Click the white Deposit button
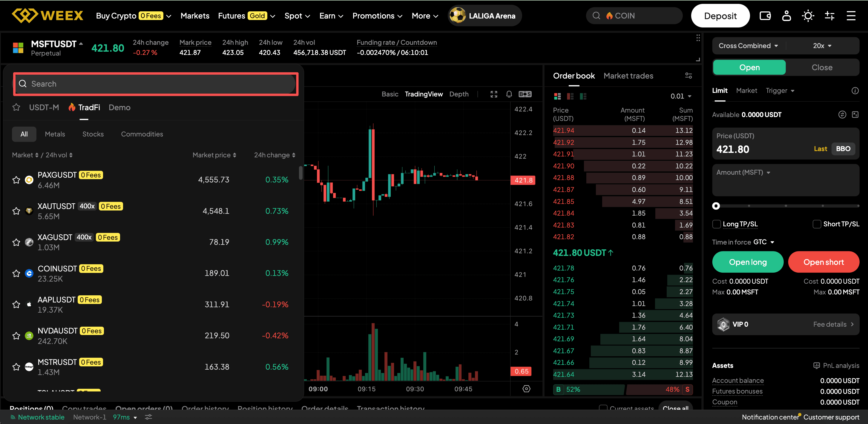This screenshot has height=424, width=868. (720, 16)
